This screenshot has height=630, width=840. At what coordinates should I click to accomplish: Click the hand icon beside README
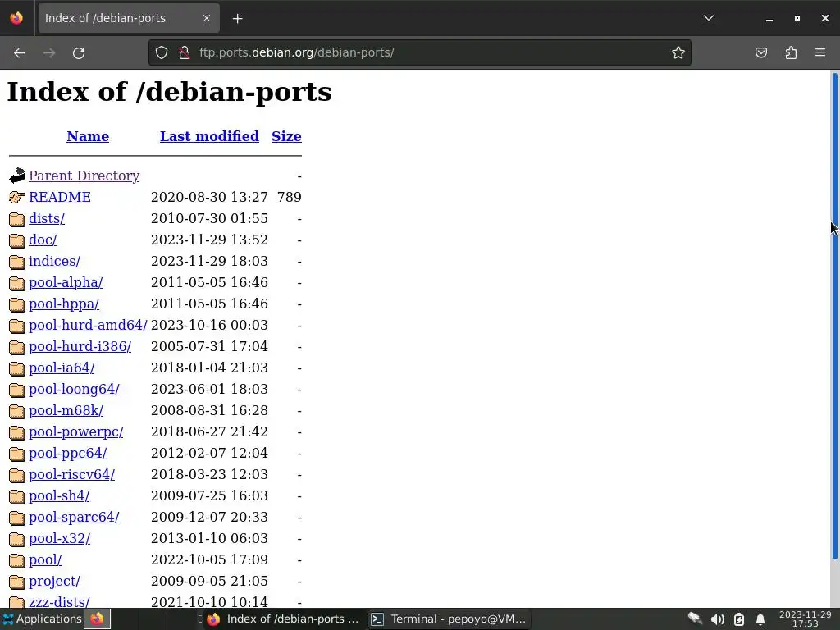(x=17, y=197)
